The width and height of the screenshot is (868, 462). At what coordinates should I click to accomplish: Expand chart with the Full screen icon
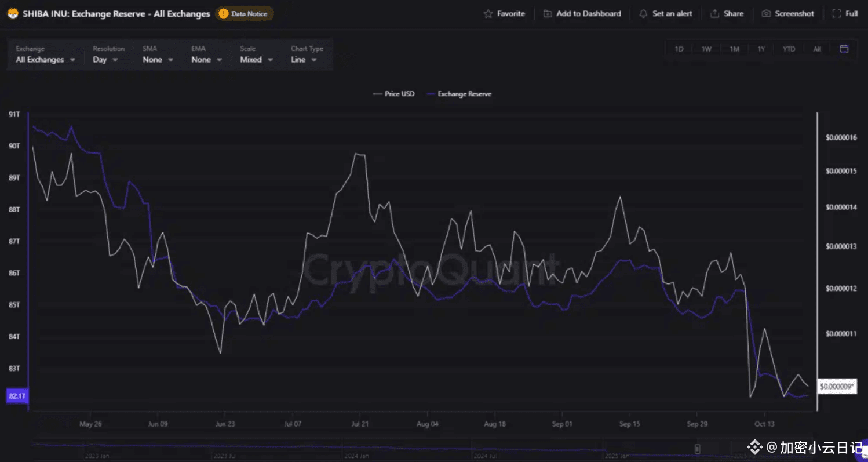[836, 13]
